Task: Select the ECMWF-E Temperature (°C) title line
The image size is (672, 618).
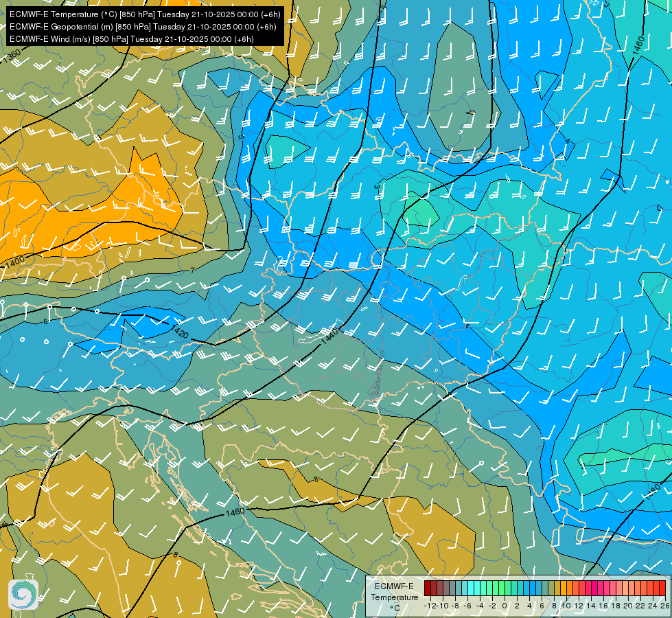Action: 145,14
